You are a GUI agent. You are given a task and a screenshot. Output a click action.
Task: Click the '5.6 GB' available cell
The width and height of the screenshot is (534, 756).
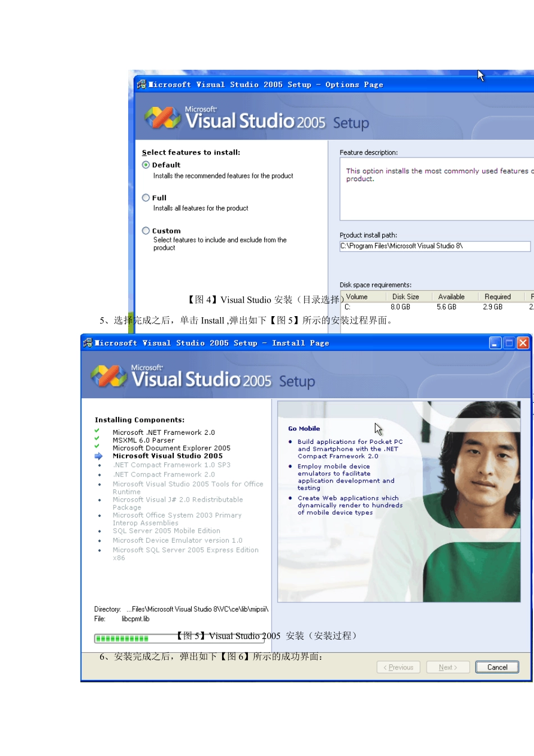(446, 307)
